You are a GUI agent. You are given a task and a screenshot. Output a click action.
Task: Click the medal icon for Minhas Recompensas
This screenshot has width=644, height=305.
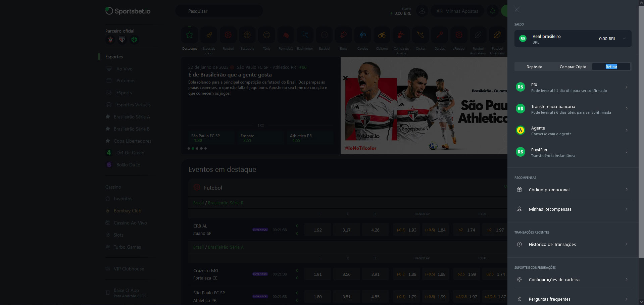519,209
